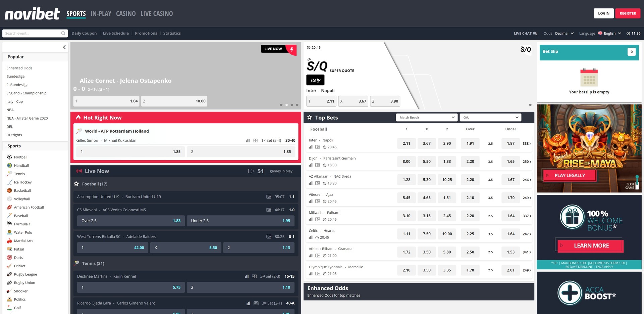Viewport: 644px width, 314px height.
Task: Open the Cricket icon in sidebar
Action: [x=9, y=266]
